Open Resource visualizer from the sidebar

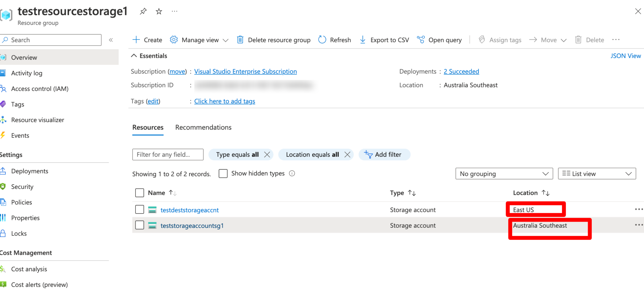pyautogui.click(x=38, y=120)
